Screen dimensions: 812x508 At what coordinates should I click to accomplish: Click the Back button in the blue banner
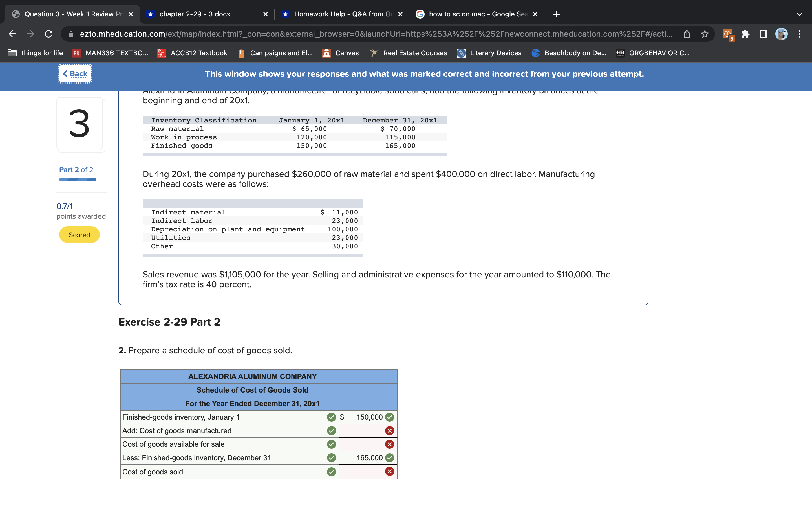pos(75,74)
